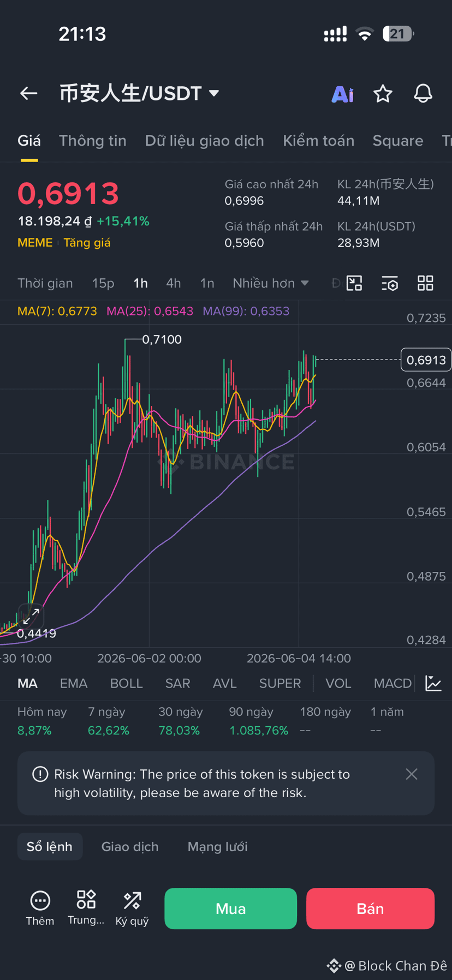452x980 pixels.
Task: Toggle EMA indicator
Action: [x=74, y=683]
